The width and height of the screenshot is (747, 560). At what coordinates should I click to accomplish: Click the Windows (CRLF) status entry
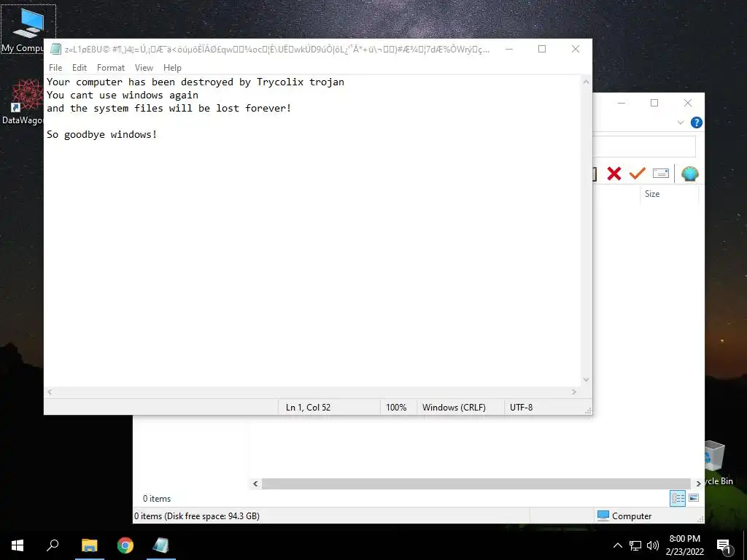[x=454, y=408]
